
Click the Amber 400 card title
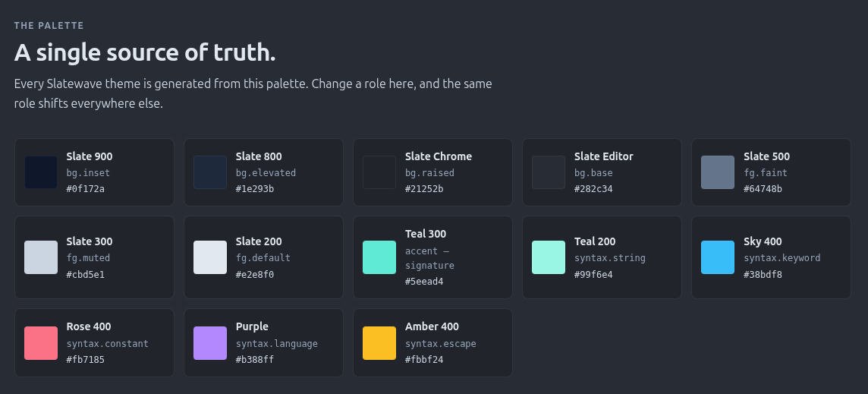coord(432,327)
